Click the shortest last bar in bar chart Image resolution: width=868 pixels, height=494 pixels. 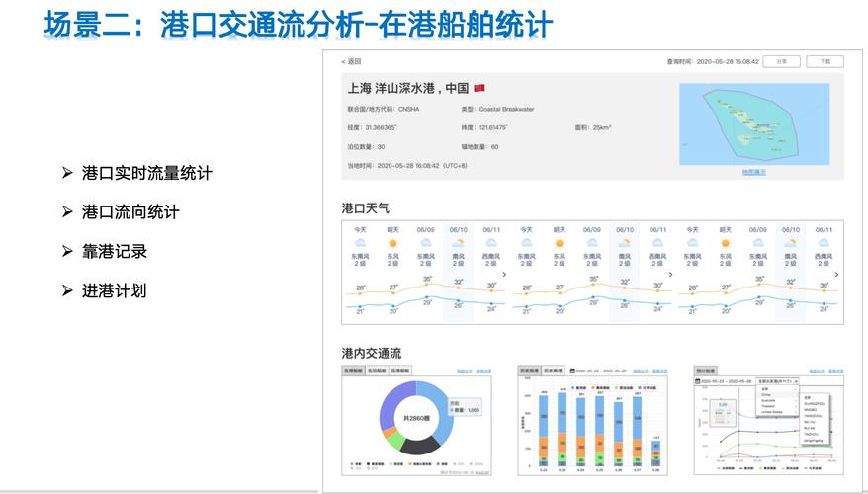(655, 453)
